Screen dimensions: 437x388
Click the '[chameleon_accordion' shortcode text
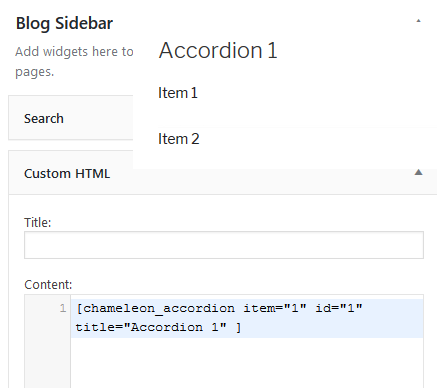click(155, 308)
